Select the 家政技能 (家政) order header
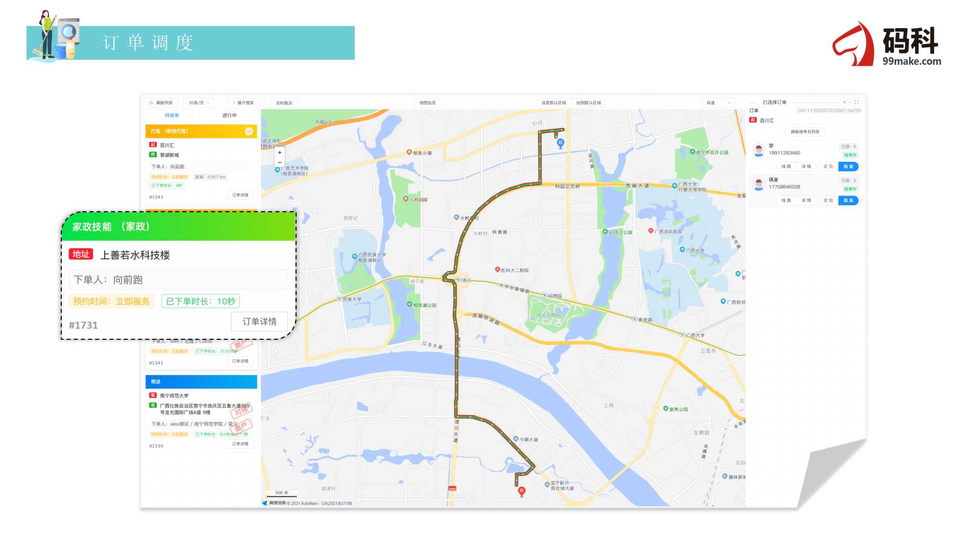980x551 pixels. 179,227
